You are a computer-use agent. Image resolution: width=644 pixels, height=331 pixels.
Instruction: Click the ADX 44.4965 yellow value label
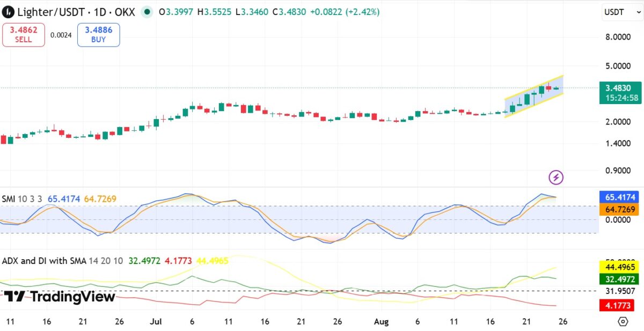[x=619, y=267]
